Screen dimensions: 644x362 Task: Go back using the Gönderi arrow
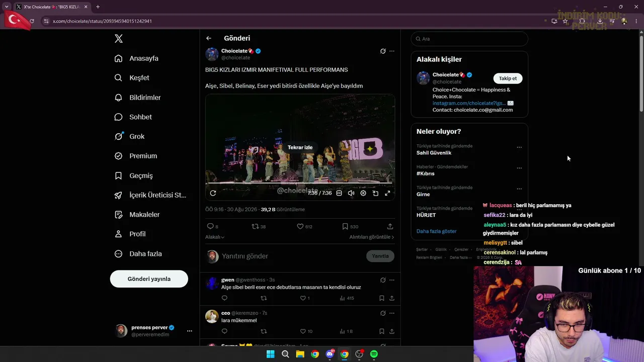click(x=209, y=38)
